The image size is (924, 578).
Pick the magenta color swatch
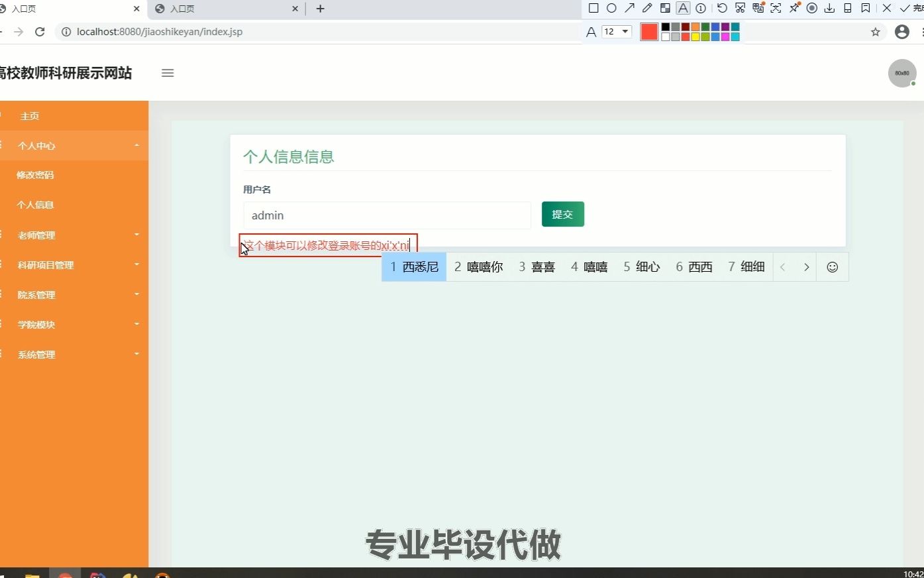pos(725,36)
